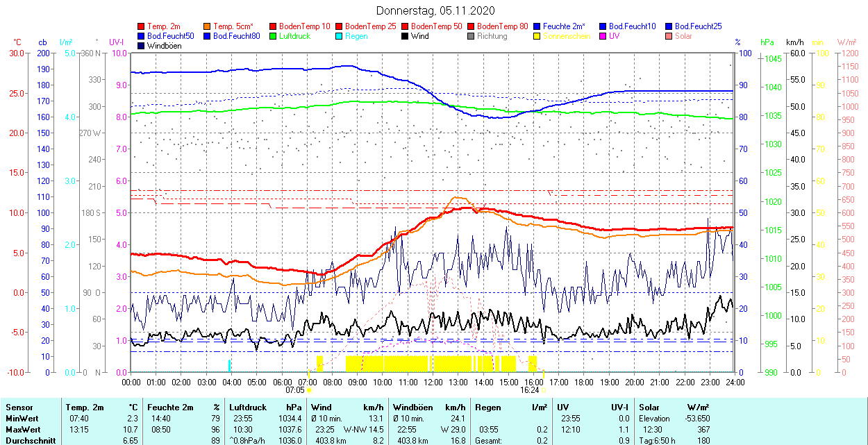The image size is (868, 445).
Task: Click the Durchschnitt row label in the table
Action: point(28,440)
